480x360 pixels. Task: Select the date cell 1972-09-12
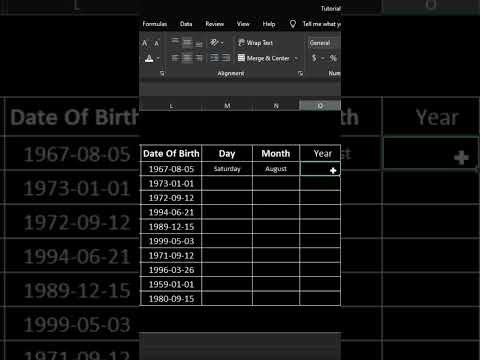pos(171,198)
